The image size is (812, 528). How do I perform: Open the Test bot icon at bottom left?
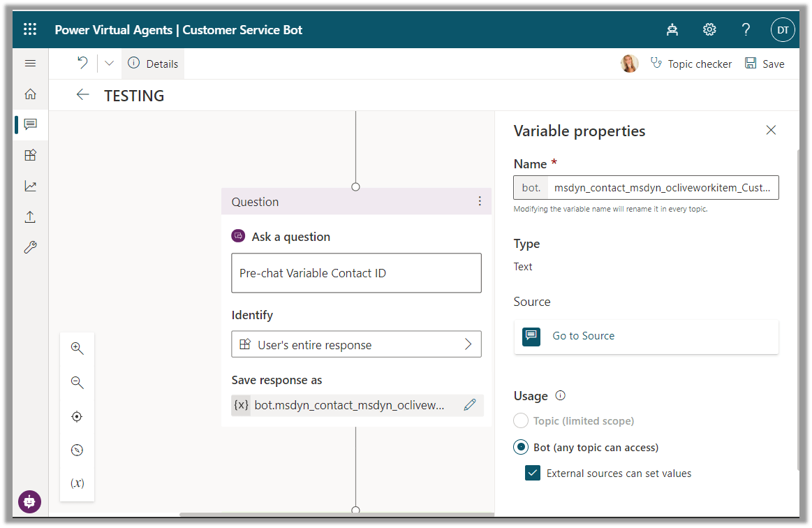point(29,501)
